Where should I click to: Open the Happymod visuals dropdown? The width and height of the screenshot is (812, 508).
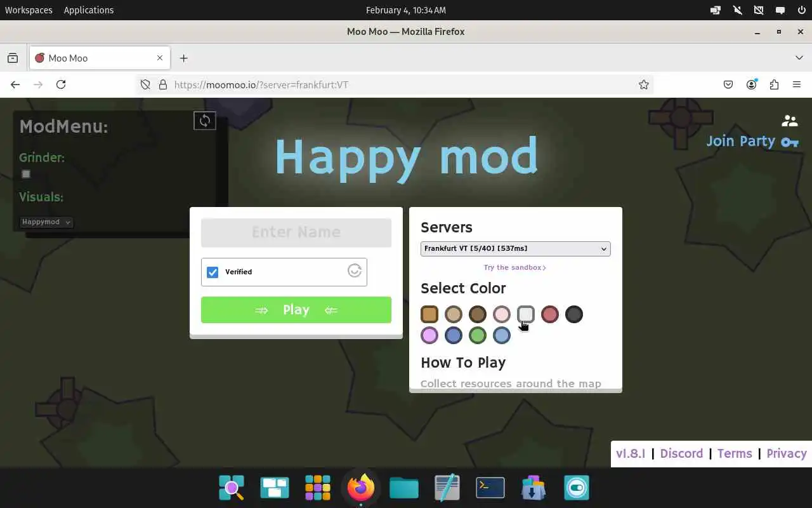46,222
